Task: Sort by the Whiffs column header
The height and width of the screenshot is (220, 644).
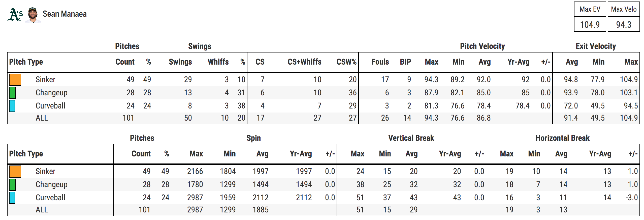Action: pyautogui.click(x=218, y=62)
